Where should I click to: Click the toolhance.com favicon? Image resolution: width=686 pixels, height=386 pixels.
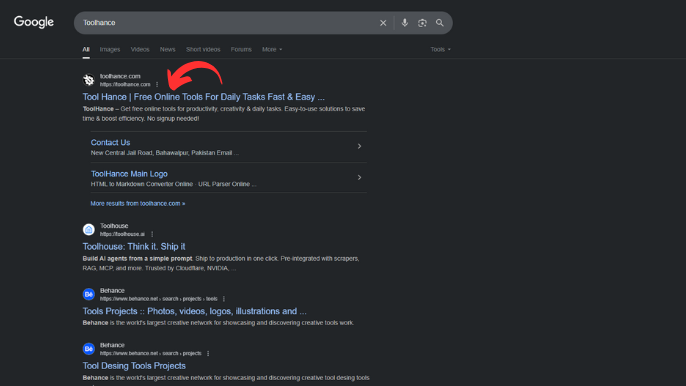tap(89, 80)
